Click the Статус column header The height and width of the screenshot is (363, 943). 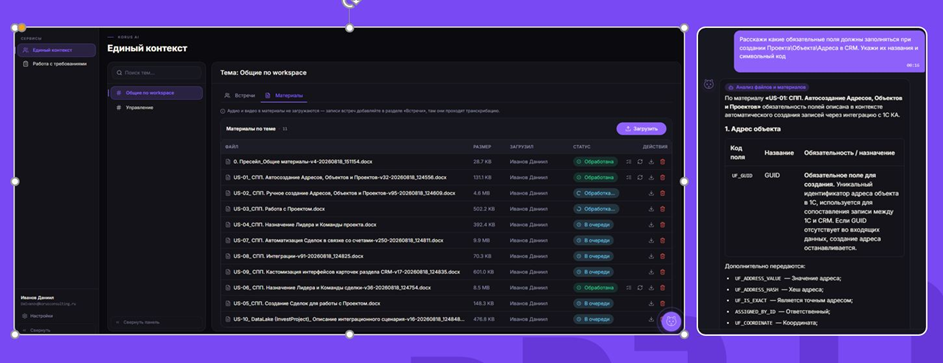582,147
